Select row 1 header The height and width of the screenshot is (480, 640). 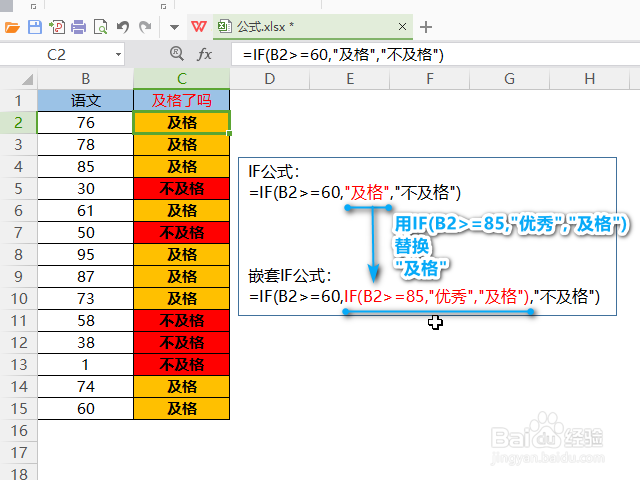(18, 100)
